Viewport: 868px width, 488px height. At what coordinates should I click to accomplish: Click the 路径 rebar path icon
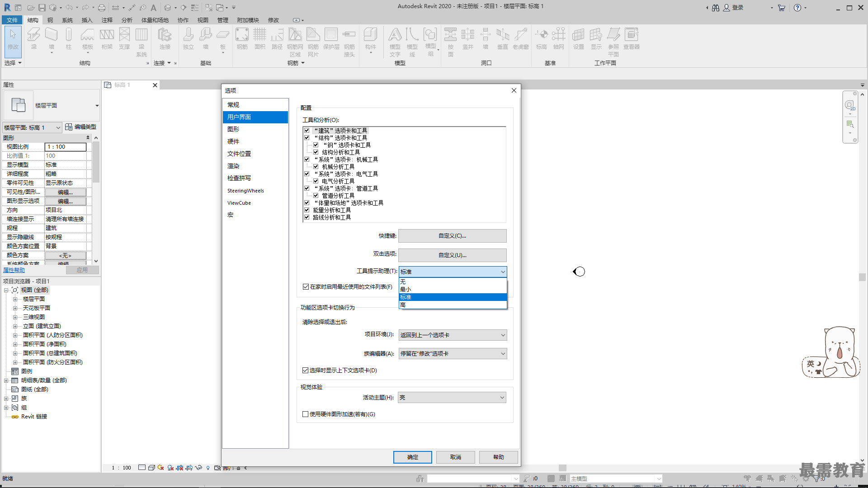(x=277, y=38)
